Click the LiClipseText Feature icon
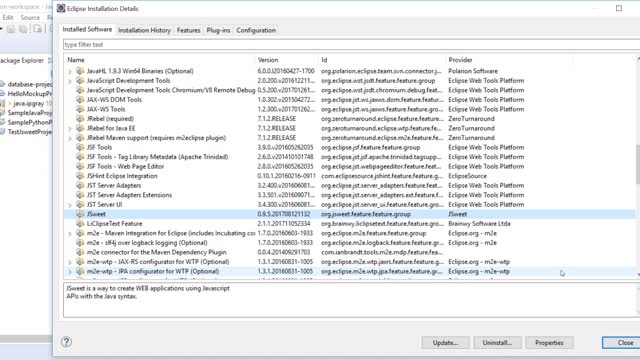 tap(80, 224)
